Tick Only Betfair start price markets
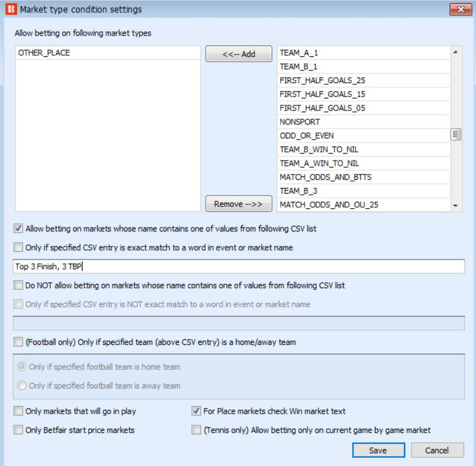This screenshot has width=476, height=466. [x=18, y=430]
